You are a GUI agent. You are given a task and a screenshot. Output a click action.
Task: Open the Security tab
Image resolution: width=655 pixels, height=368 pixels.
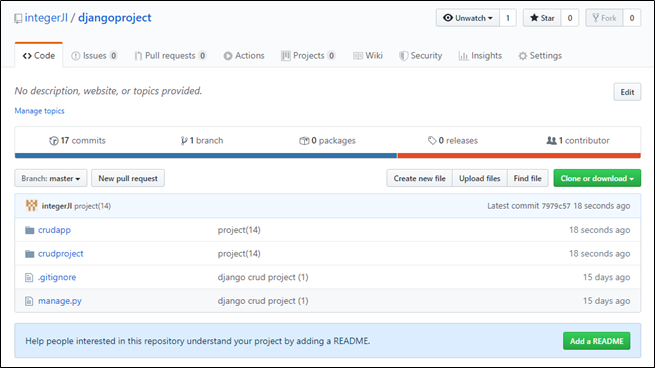pyautogui.click(x=421, y=56)
